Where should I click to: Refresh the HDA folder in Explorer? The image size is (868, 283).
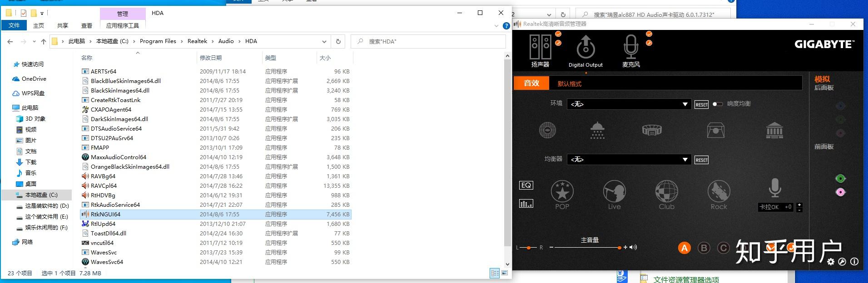338,41
